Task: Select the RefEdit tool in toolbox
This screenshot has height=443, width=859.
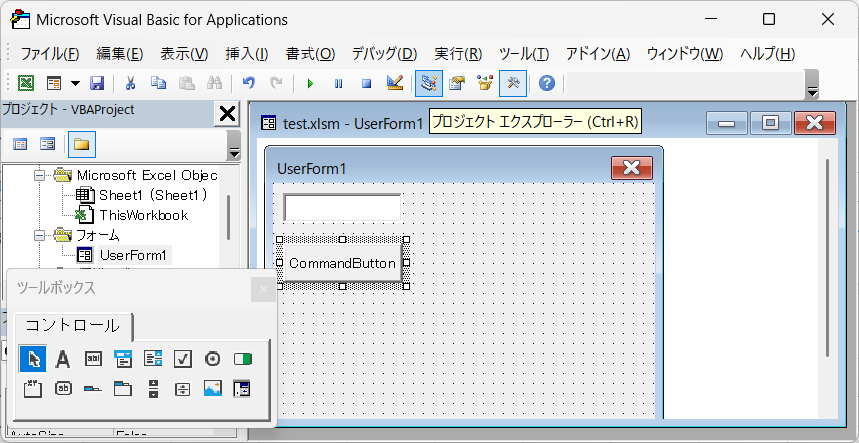Action: click(x=243, y=389)
